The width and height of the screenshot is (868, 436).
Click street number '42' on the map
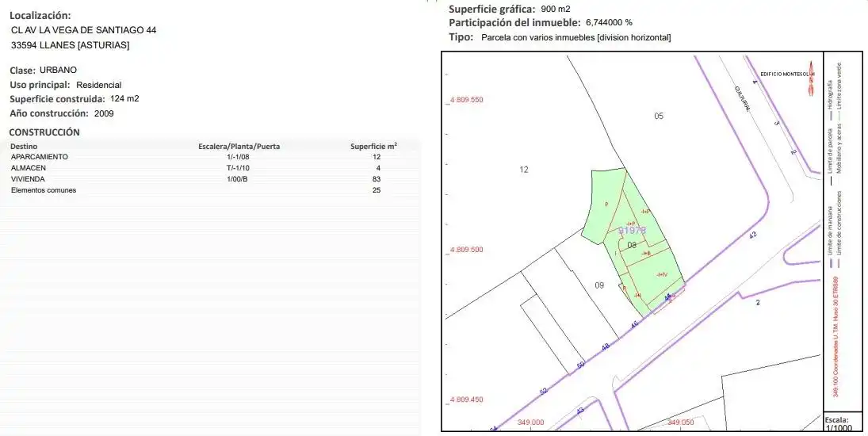[753, 235]
